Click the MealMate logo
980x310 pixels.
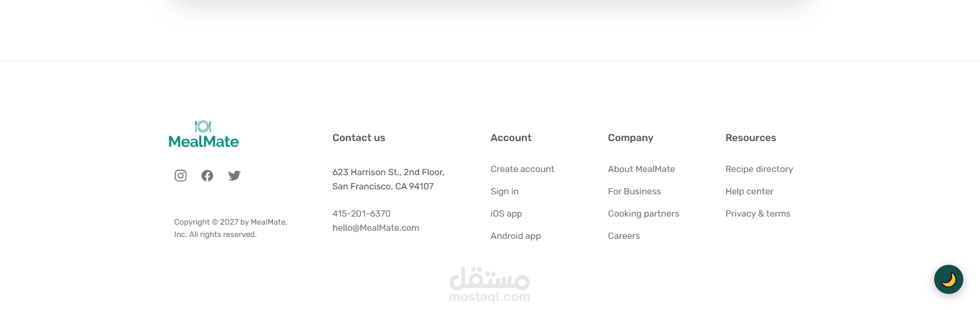[x=204, y=135]
